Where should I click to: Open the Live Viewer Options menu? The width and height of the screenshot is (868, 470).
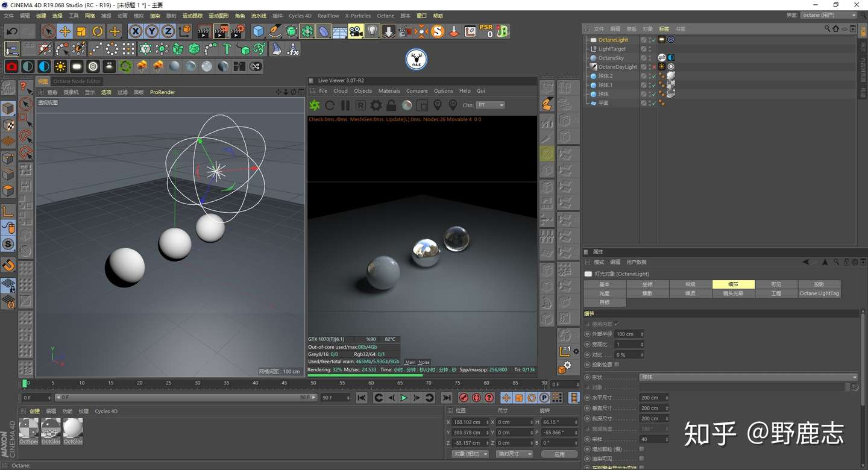tap(443, 91)
